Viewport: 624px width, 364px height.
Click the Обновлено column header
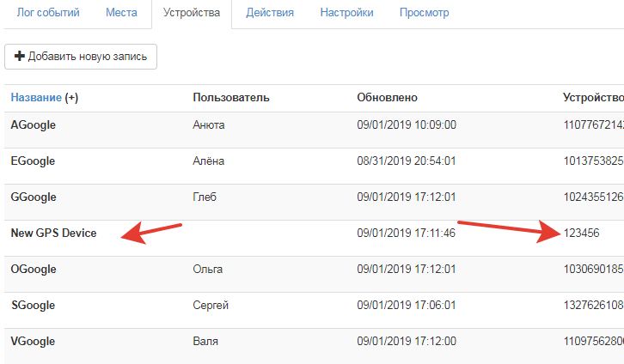point(388,97)
